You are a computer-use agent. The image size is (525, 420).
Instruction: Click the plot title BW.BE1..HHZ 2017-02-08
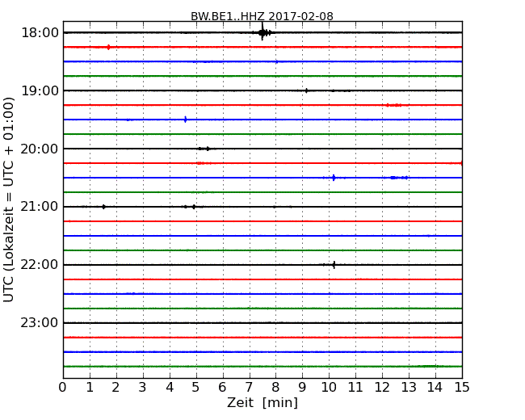click(x=262, y=16)
